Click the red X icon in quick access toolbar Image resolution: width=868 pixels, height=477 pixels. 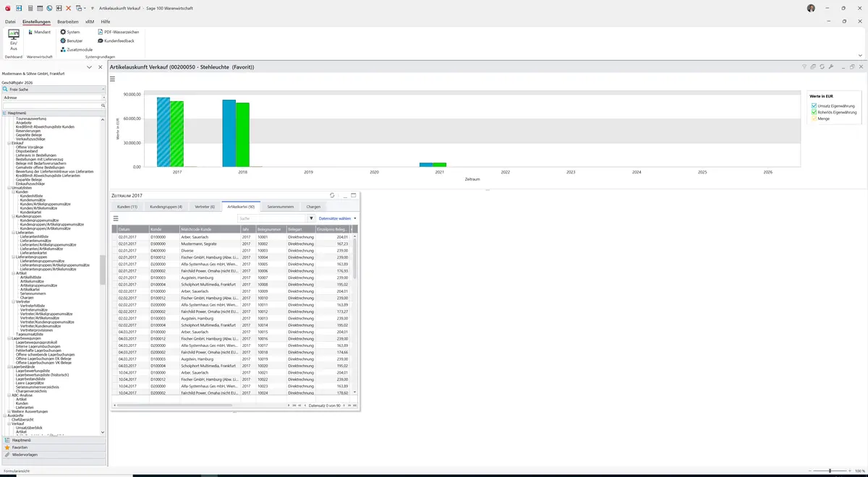69,8
